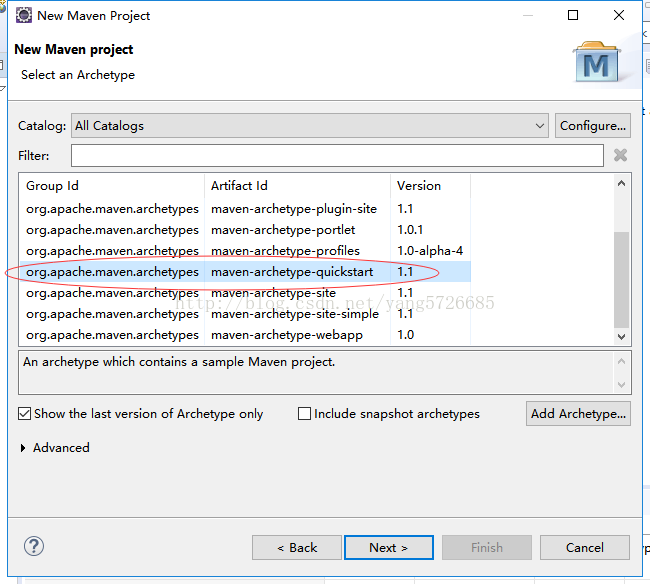Screen dimensions: 650x584
Task: Expand the Advanced section
Action: pos(23,448)
